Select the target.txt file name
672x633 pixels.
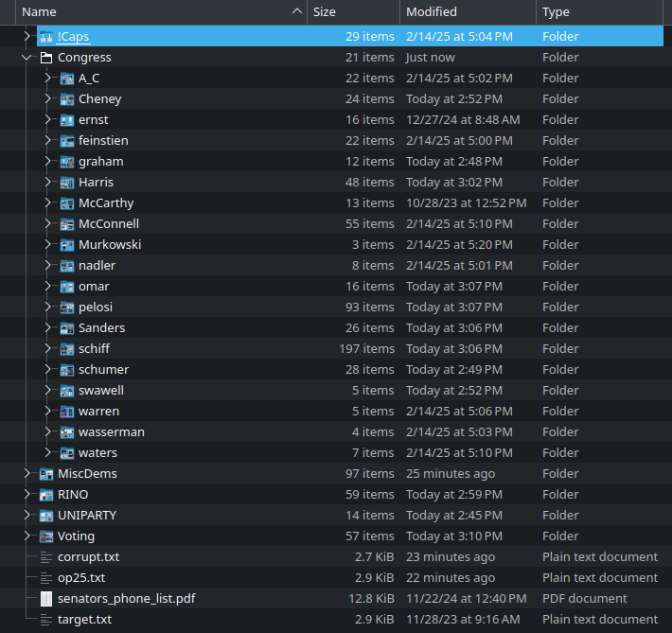point(85,620)
